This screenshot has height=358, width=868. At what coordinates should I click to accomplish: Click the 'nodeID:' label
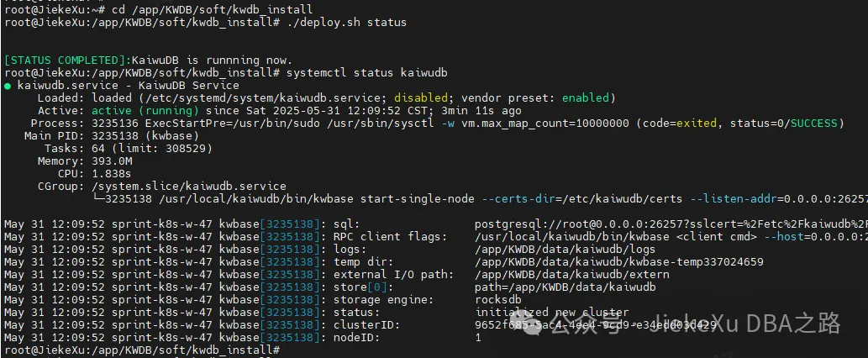pos(357,338)
